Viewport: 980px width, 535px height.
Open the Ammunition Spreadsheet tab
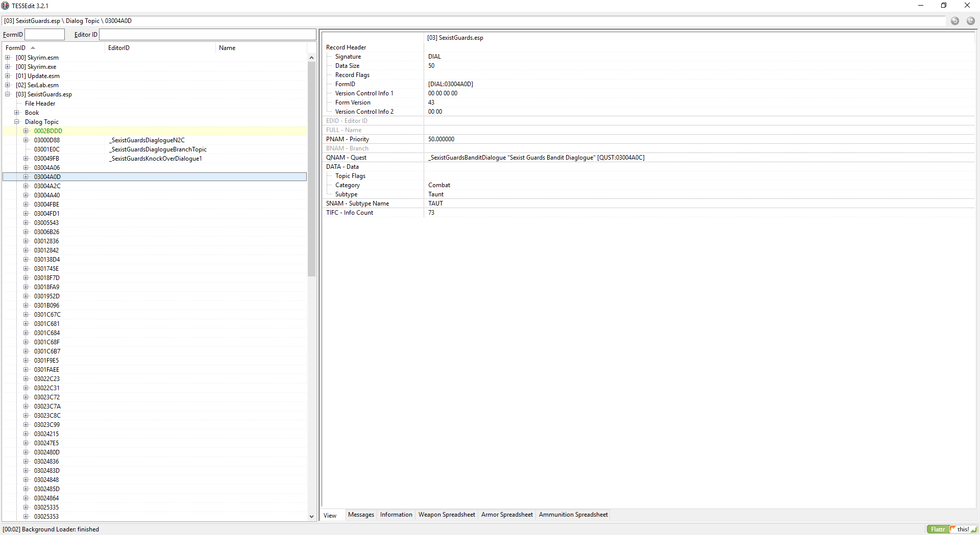573,515
